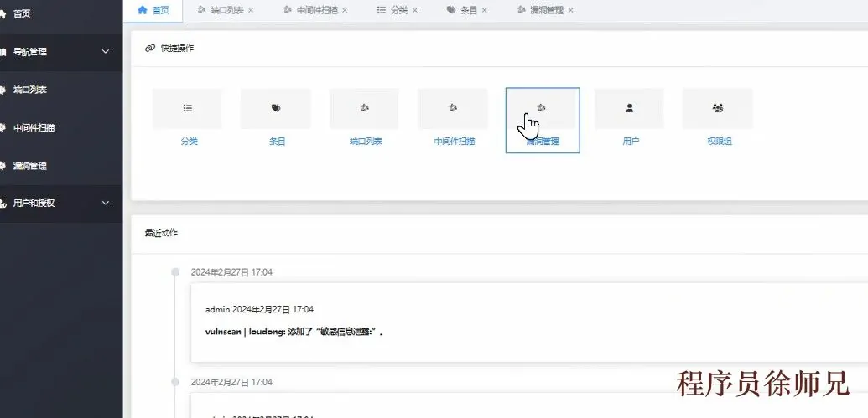The image size is (868, 418).
Task: Expand the 用户和授权 sidebar chevron
Action: point(106,204)
